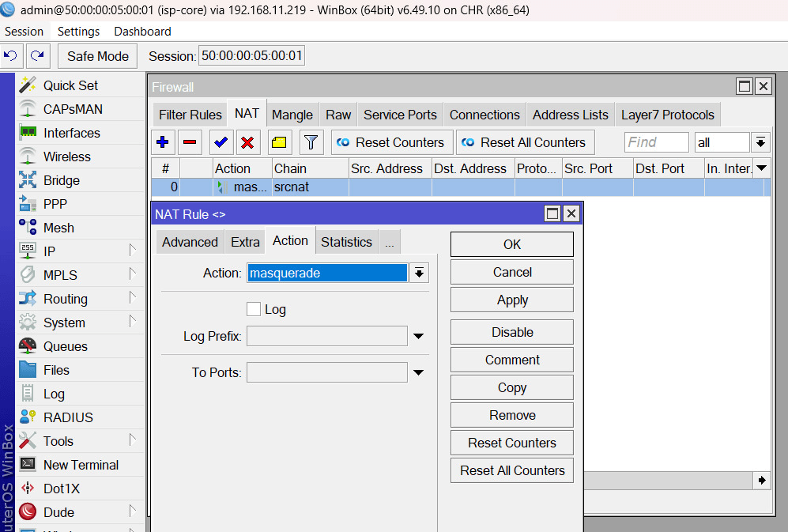
Task: Launch New Terminal from sidebar
Action: 81,465
